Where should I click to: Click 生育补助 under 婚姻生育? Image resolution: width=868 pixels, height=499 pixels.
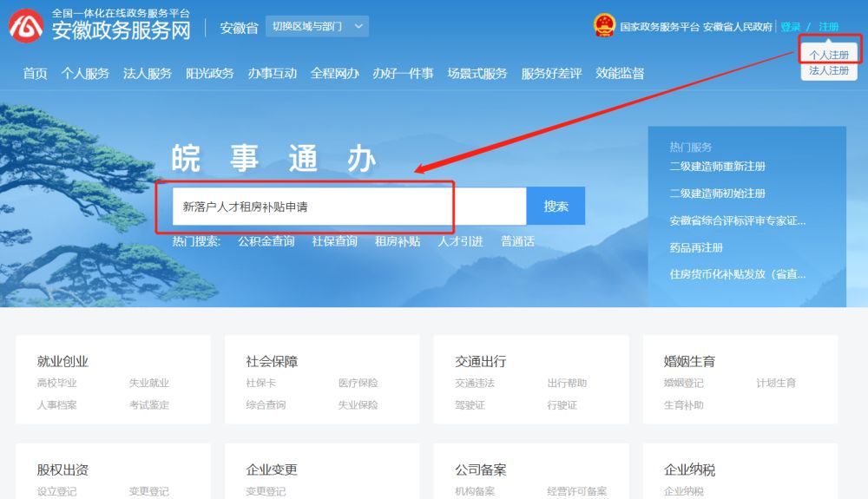tap(684, 405)
